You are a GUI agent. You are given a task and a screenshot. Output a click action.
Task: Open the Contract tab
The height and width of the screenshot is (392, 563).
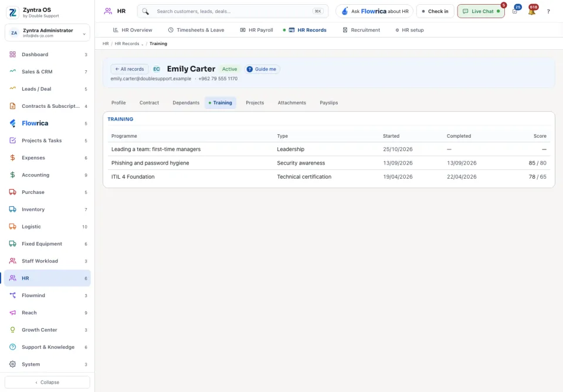pyautogui.click(x=149, y=103)
